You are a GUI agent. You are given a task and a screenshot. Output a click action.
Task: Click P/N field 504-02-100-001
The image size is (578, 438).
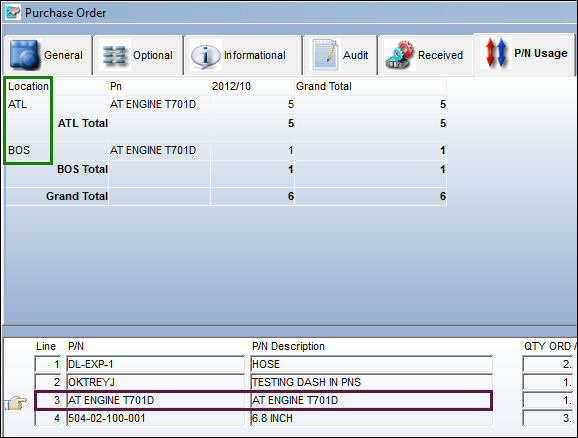point(155,418)
